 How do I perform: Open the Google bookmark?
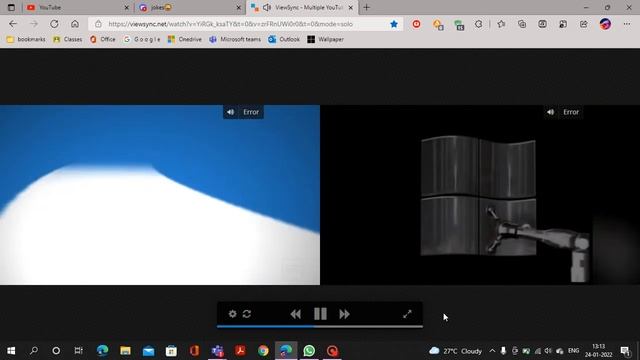tap(142, 39)
